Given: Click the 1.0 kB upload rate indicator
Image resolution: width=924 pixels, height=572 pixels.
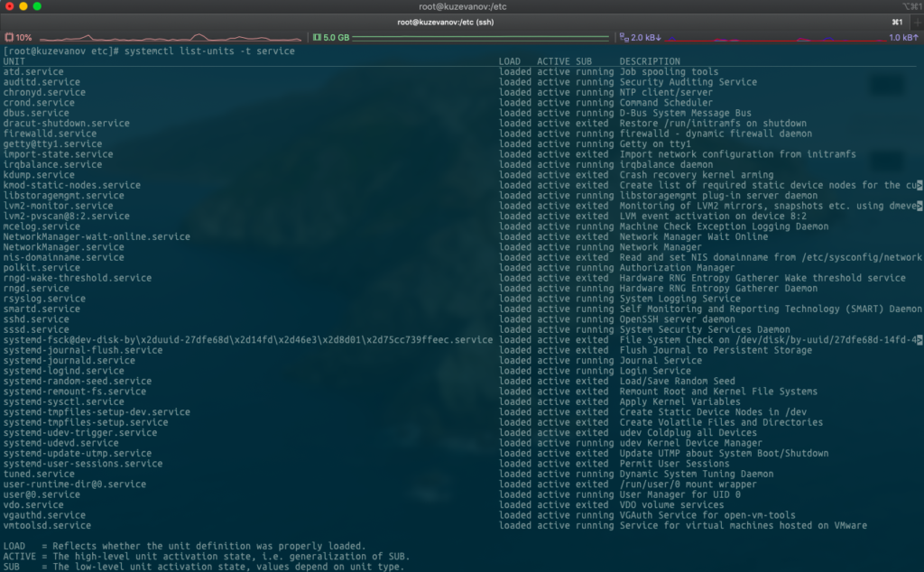Looking at the screenshot, I should tap(902, 38).
